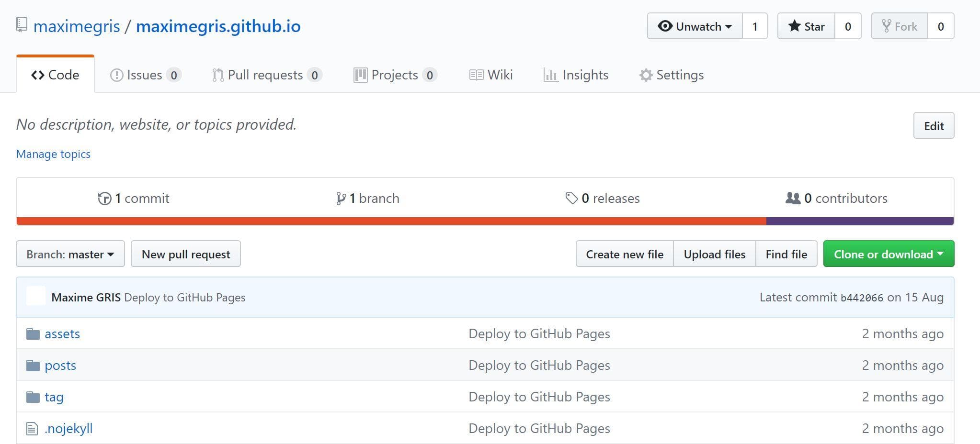
Task: Click the Find file button
Action: (786, 254)
